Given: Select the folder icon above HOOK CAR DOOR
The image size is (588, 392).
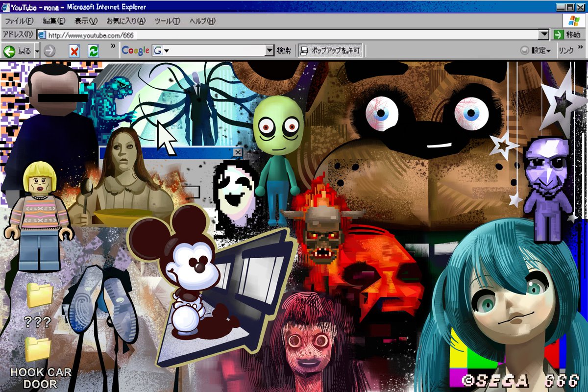Looking at the screenshot, I should coord(38,350).
